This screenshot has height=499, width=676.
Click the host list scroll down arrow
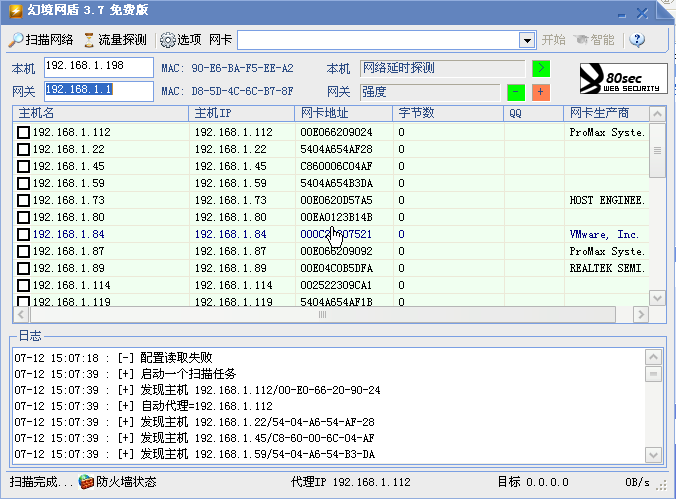point(657,298)
